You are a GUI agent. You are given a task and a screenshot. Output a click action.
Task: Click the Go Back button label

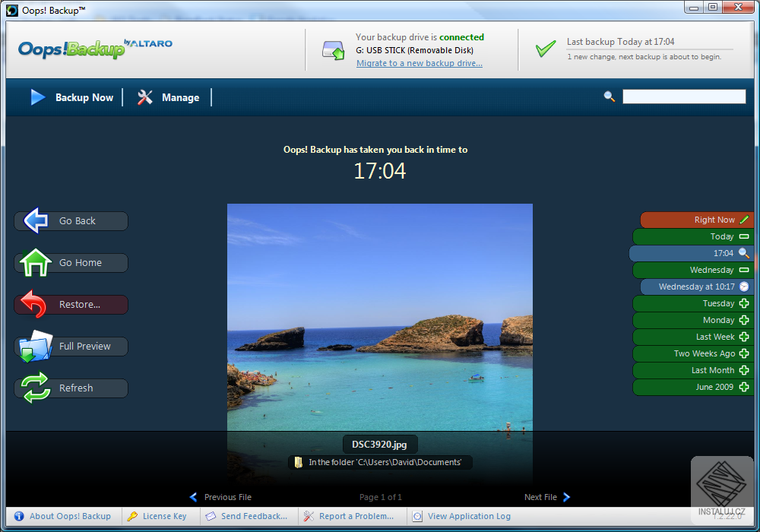tap(77, 220)
